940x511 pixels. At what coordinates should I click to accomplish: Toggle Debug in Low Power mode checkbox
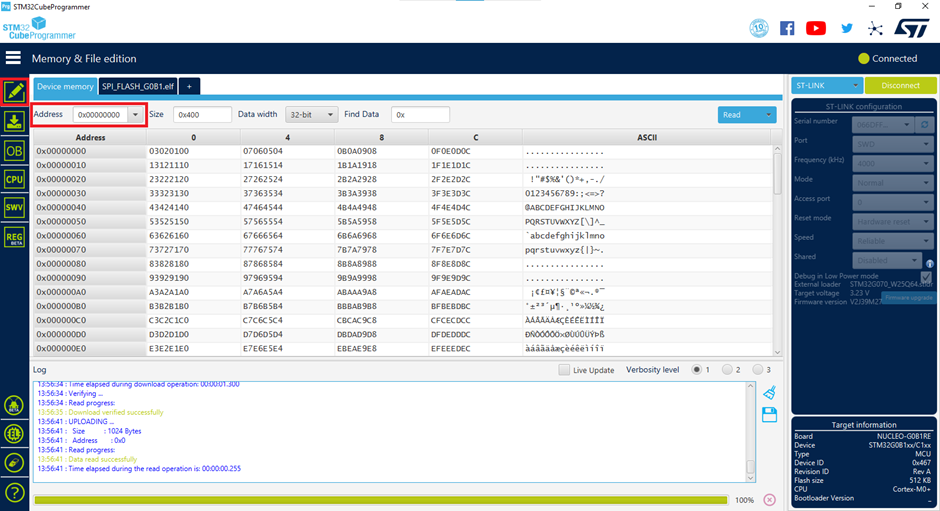(926, 276)
